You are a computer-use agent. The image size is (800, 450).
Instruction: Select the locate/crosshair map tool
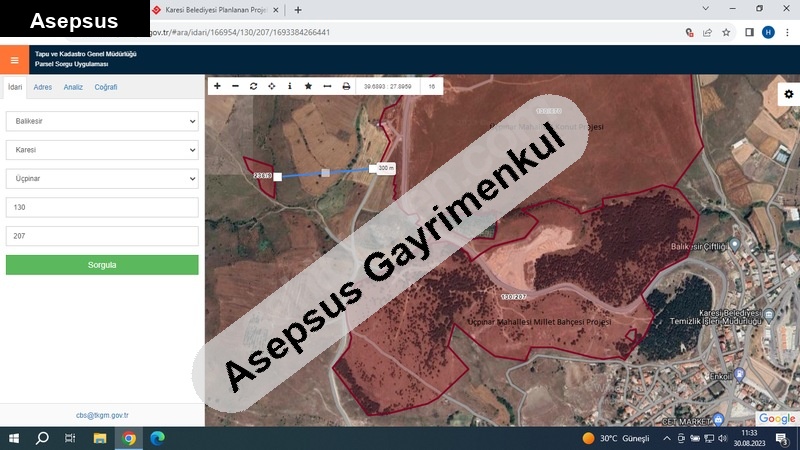pos(271,86)
